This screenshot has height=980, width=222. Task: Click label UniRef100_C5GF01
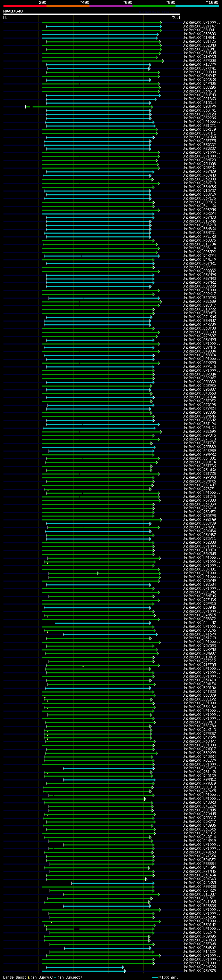[x=199, y=110]
